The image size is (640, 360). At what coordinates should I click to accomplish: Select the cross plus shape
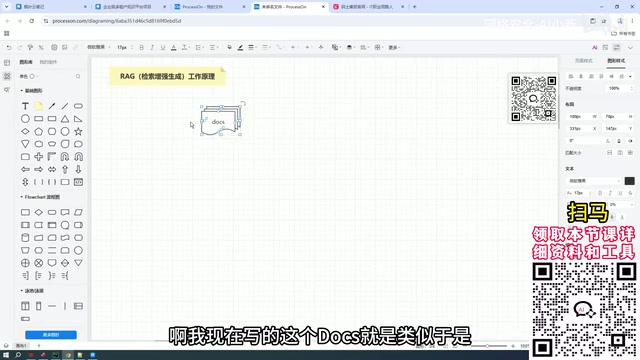coord(38,157)
